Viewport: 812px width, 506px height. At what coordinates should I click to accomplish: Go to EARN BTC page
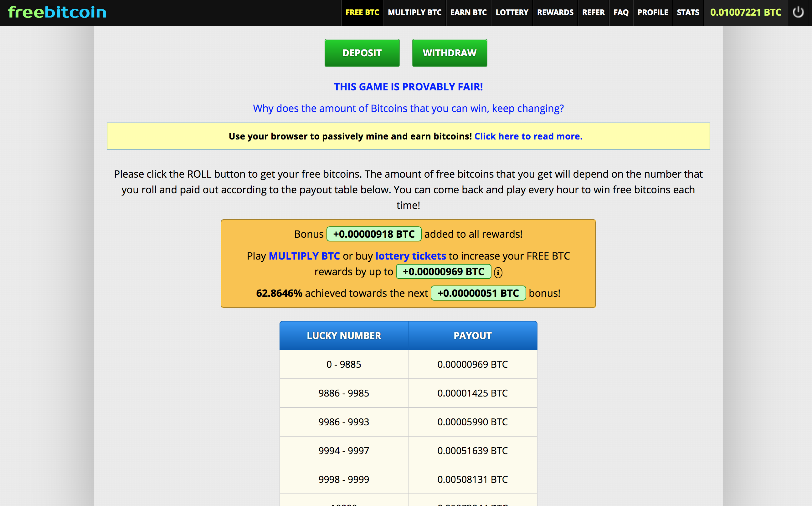pos(468,13)
